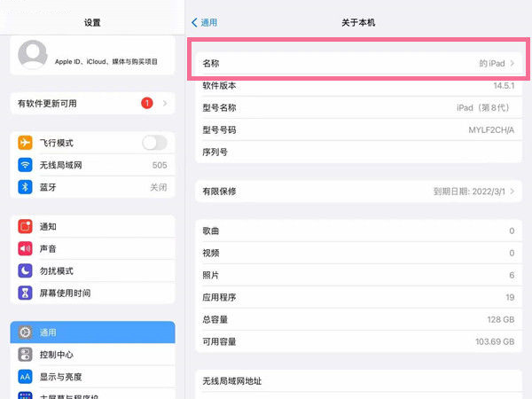
Task: Open the device Name (名称) row chevron
Action: pyautogui.click(x=512, y=64)
